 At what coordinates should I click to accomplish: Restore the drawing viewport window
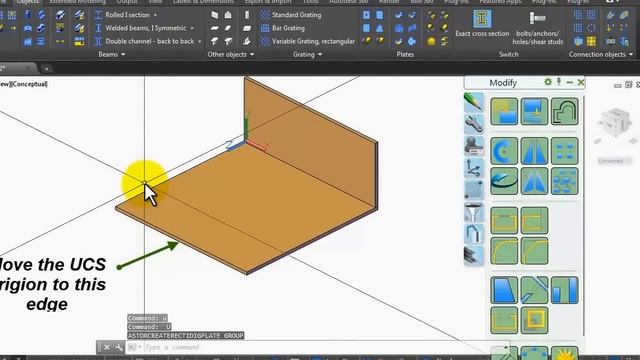click(628, 84)
